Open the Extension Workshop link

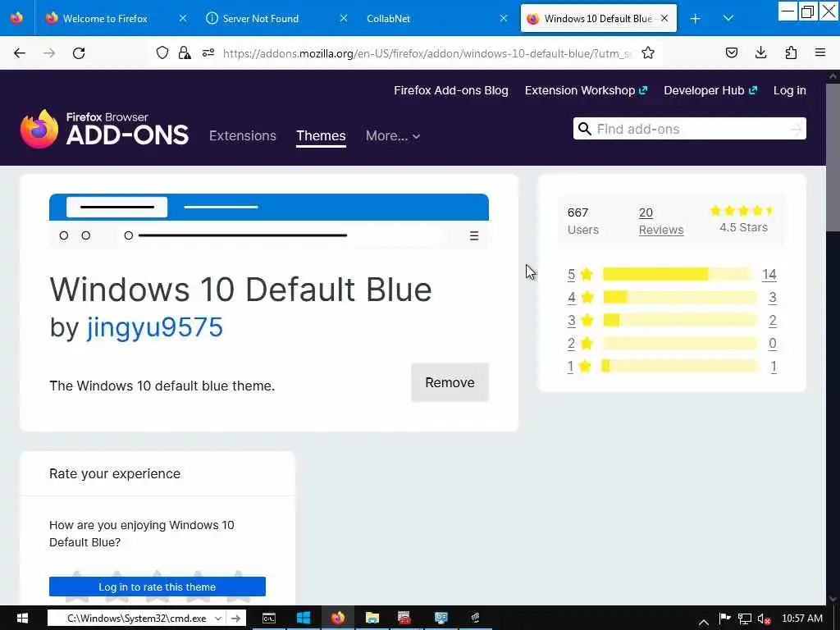coord(586,90)
